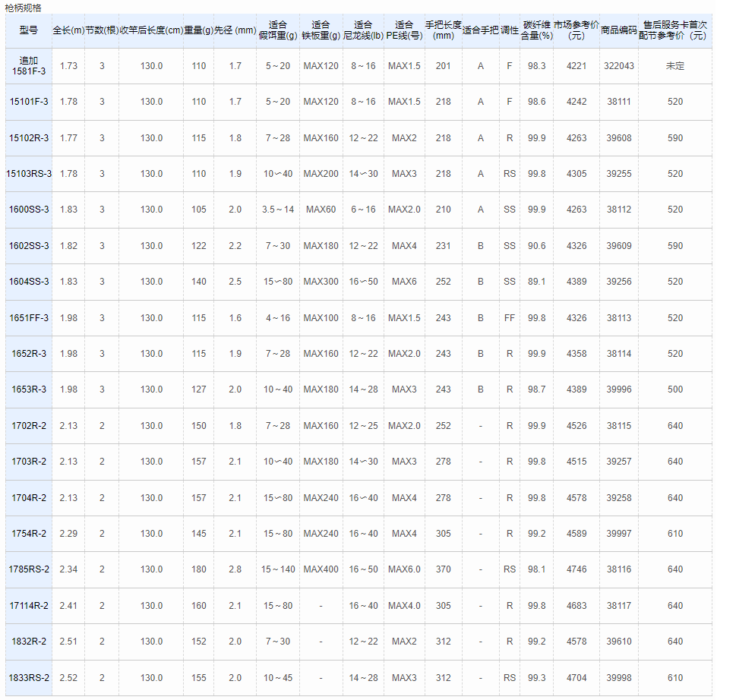736x700 pixels.
Task: Click carbon content 90.6
Action: pyautogui.click(x=536, y=246)
